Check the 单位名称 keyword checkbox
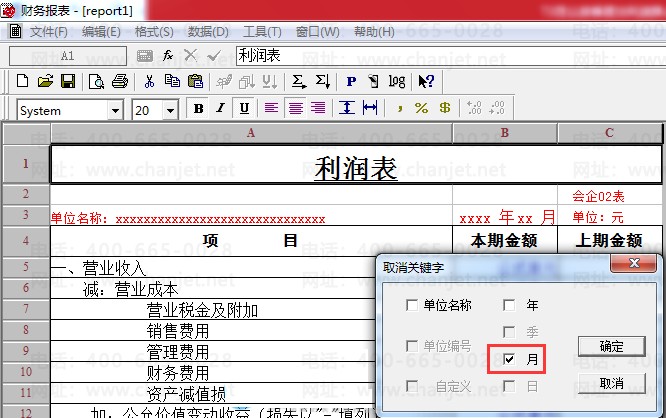This screenshot has width=666, height=418. (412, 305)
